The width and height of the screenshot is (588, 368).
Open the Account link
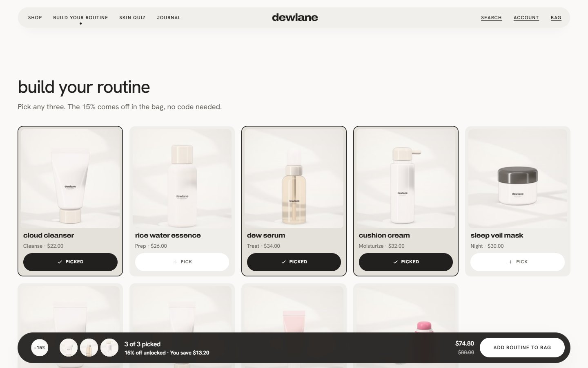pyautogui.click(x=526, y=18)
